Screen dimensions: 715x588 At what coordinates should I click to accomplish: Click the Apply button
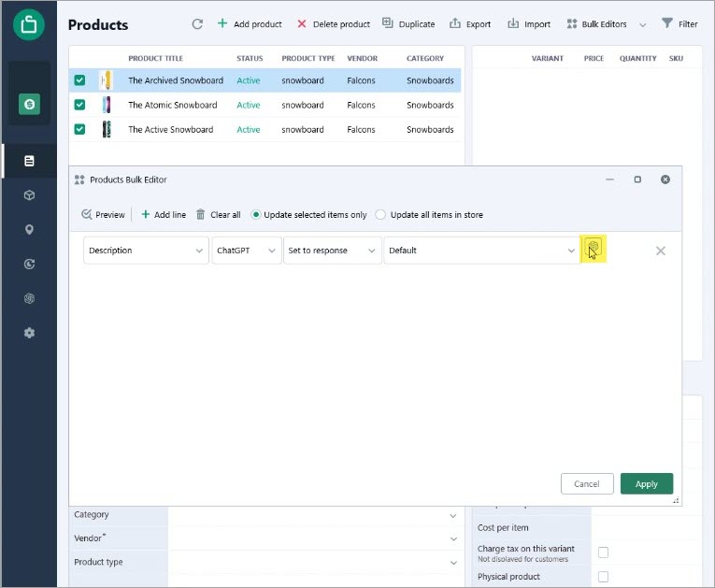[647, 483]
